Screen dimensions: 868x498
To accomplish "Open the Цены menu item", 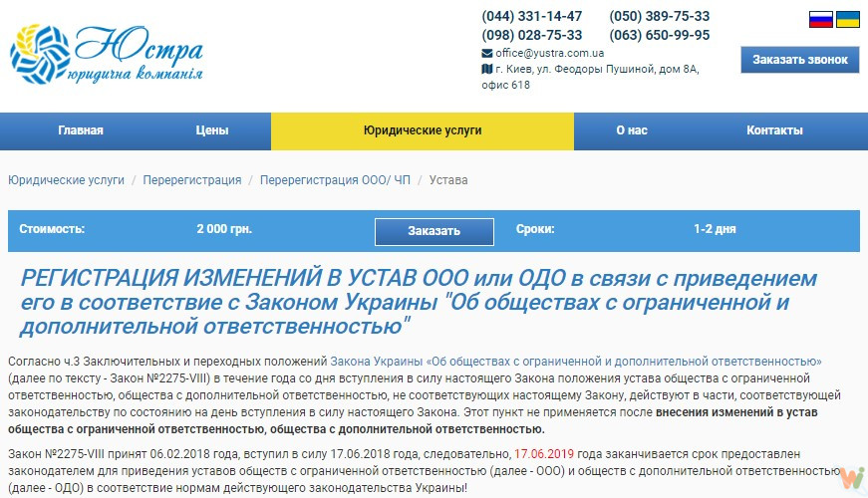I will (x=212, y=130).
